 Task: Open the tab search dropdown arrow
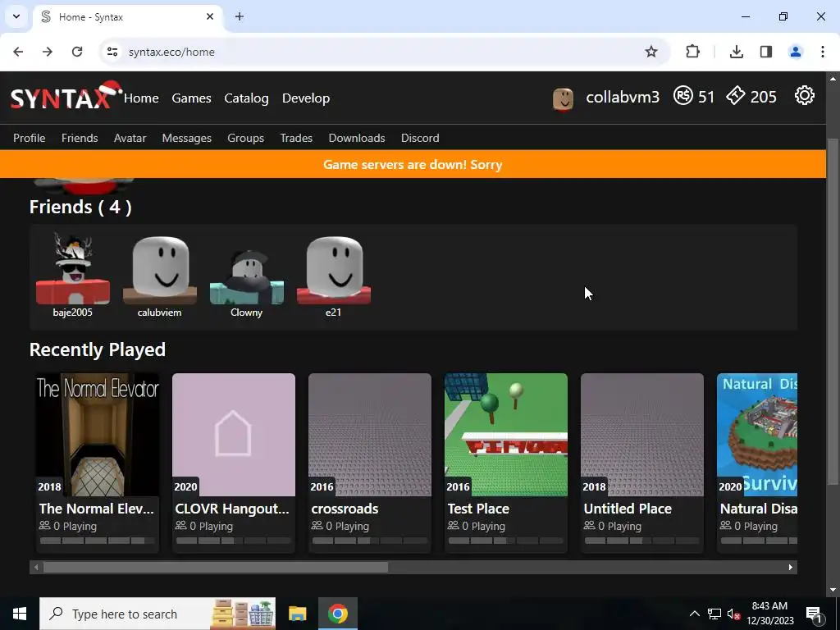click(x=16, y=16)
